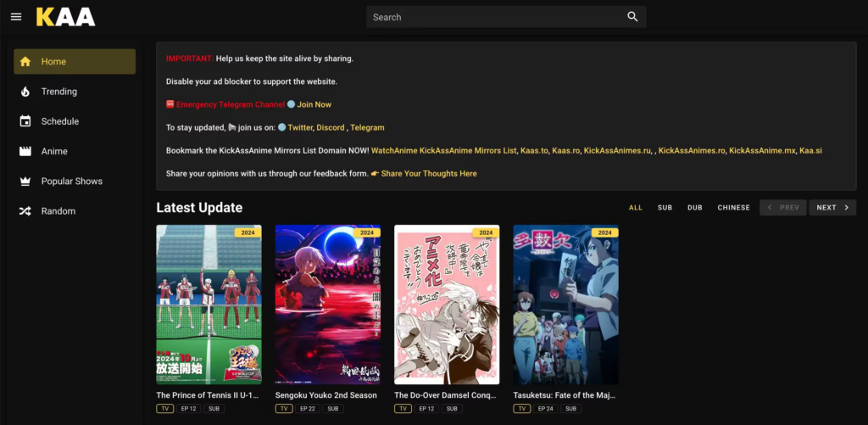868x425 pixels.
Task: Click TV tag under Prince of Tennis
Action: (164, 409)
